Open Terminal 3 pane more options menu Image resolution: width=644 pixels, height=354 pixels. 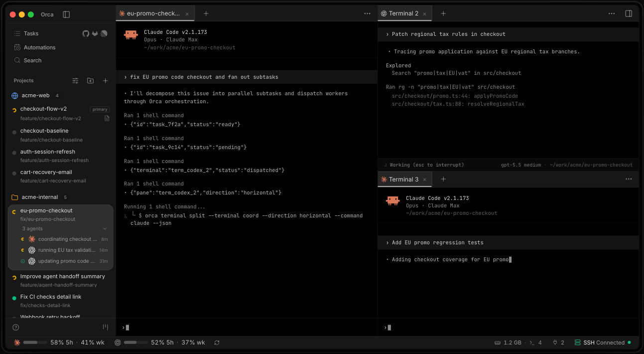(x=629, y=179)
